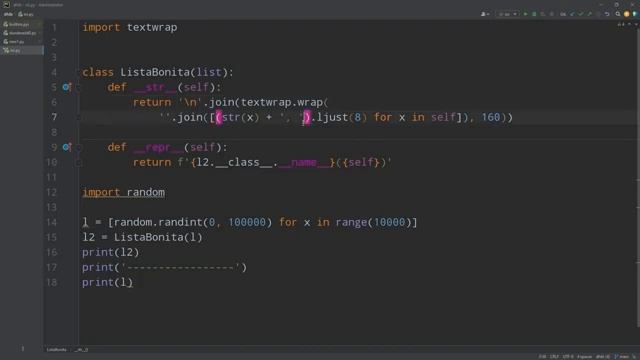
Task: Click the Git commit checkmark icon
Action: pos(580,14)
